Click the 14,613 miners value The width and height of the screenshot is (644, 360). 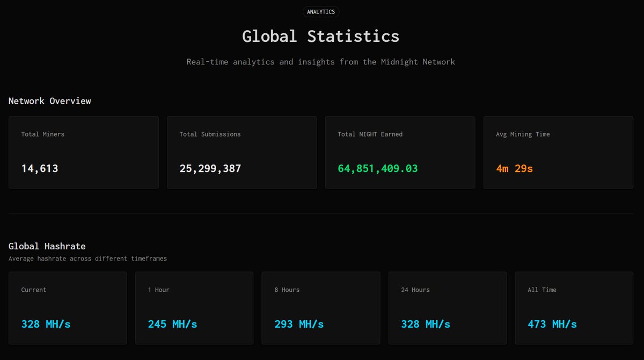pos(39,168)
